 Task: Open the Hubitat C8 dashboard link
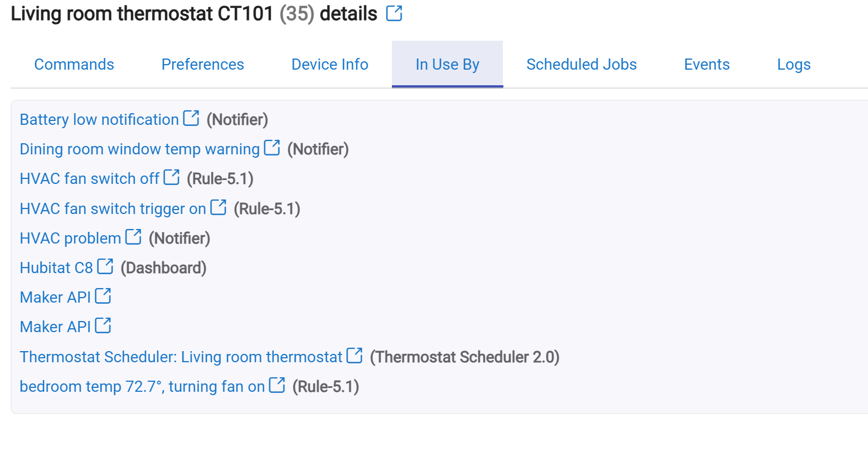pos(56,268)
